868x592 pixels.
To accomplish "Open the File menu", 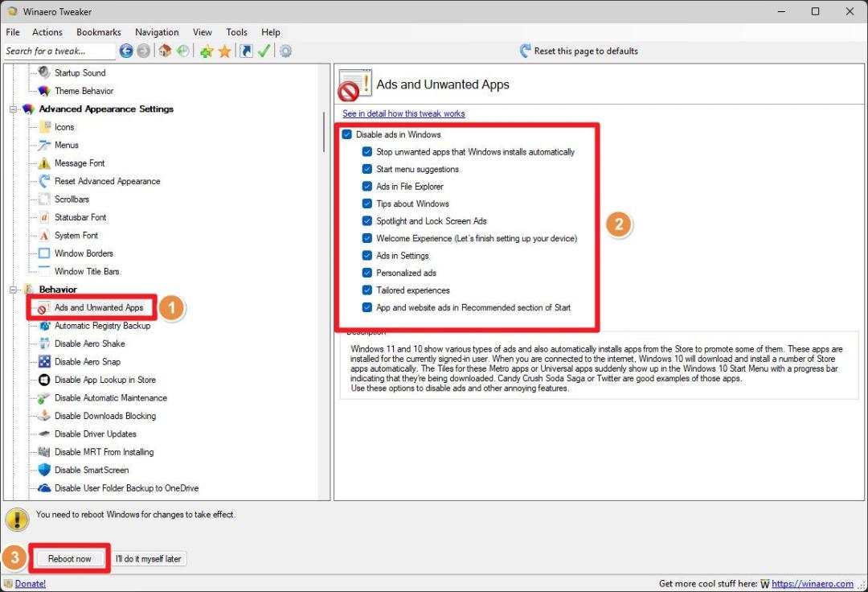I will 13,32.
